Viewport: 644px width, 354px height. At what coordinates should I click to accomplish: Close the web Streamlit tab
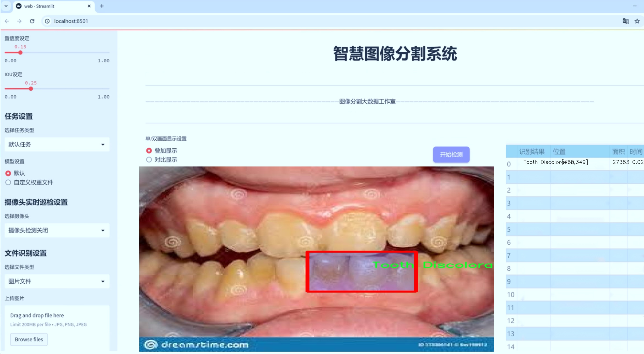point(89,6)
